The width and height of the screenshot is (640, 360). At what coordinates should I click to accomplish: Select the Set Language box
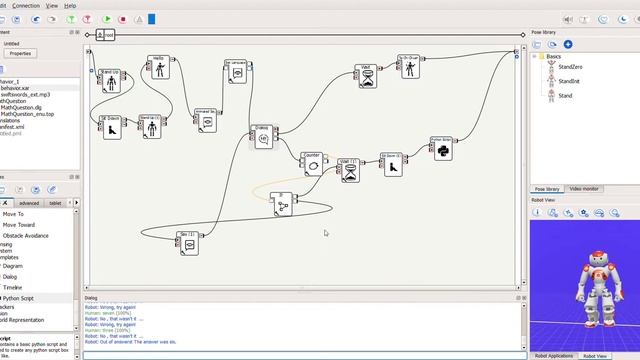point(237,71)
